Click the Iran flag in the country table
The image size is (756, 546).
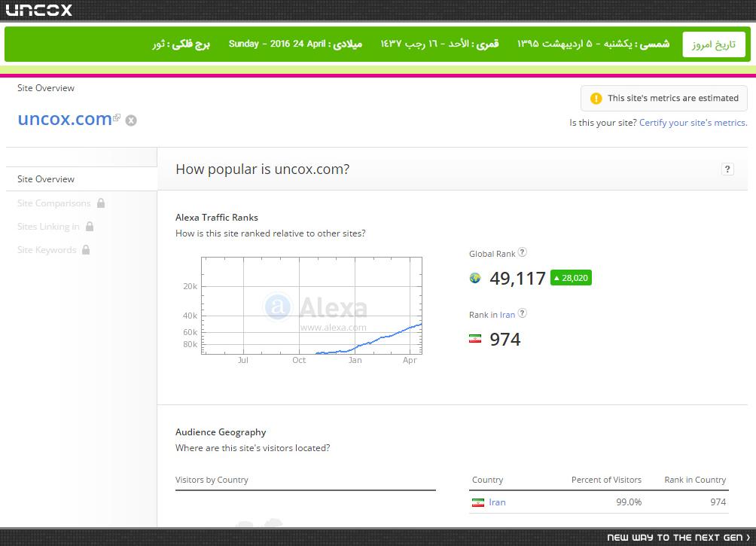tap(478, 502)
